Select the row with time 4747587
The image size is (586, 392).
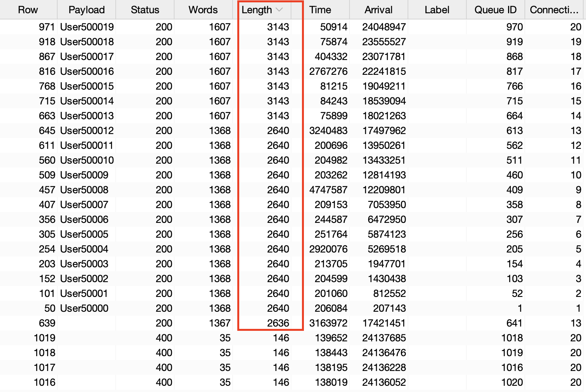(x=328, y=190)
